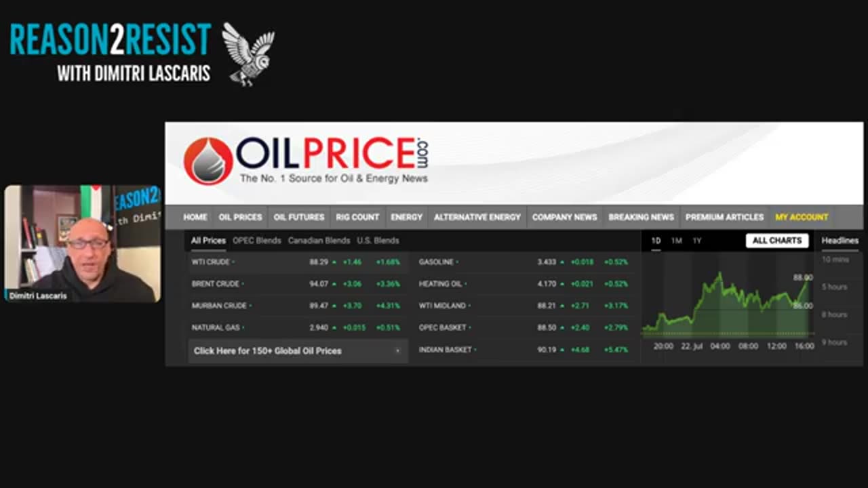The width and height of the screenshot is (868, 488).
Task: Switch to Canadian Blends tab
Action: (x=319, y=241)
